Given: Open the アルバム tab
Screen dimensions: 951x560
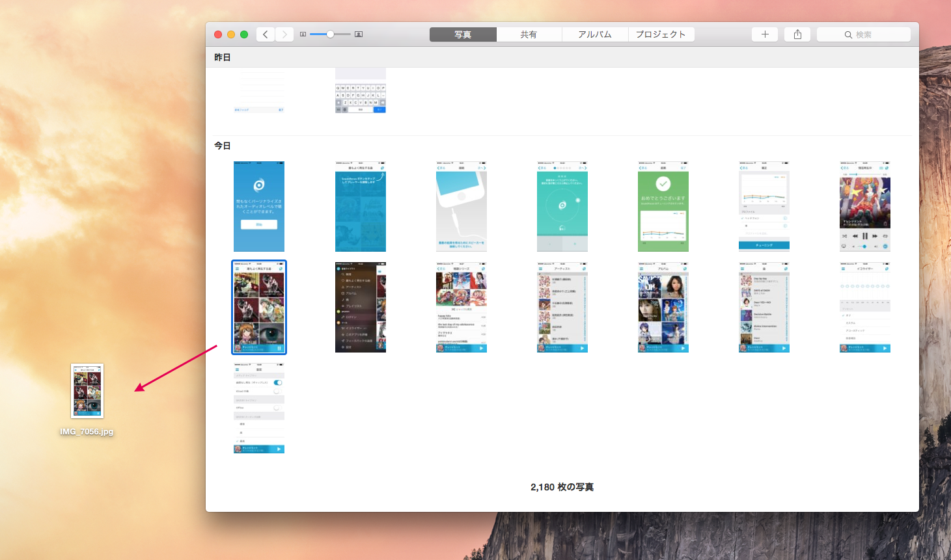Looking at the screenshot, I should pyautogui.click(x=595, y=34).
